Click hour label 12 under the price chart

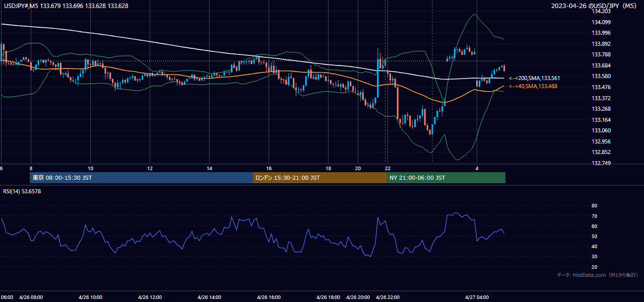click(150, 168)
